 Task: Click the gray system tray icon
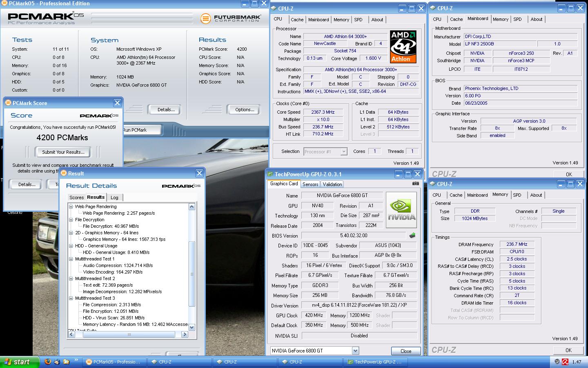tap(557, 361)
